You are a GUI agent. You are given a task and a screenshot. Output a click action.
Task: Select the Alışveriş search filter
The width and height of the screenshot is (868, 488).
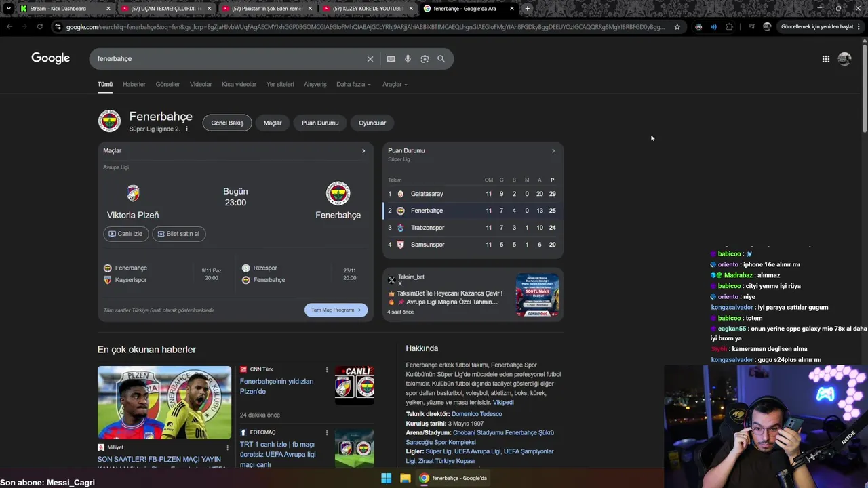click(x=315, y=85)
